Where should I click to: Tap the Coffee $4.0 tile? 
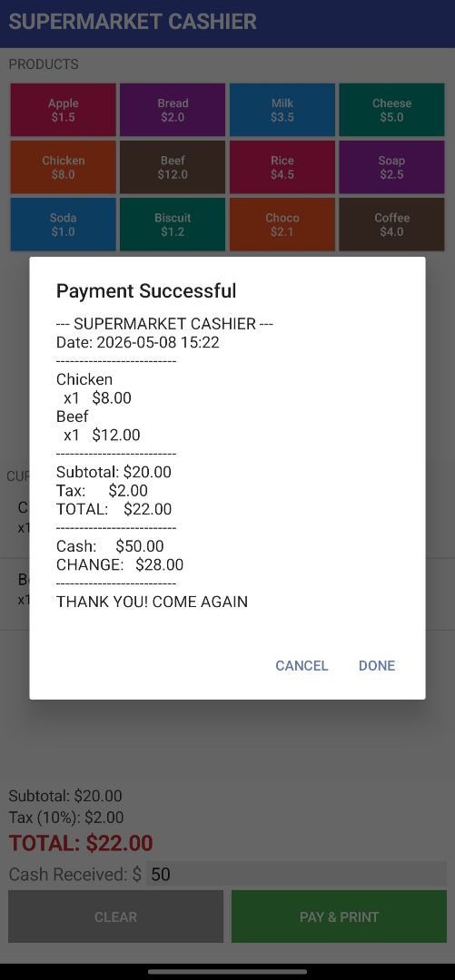[391, 224]
